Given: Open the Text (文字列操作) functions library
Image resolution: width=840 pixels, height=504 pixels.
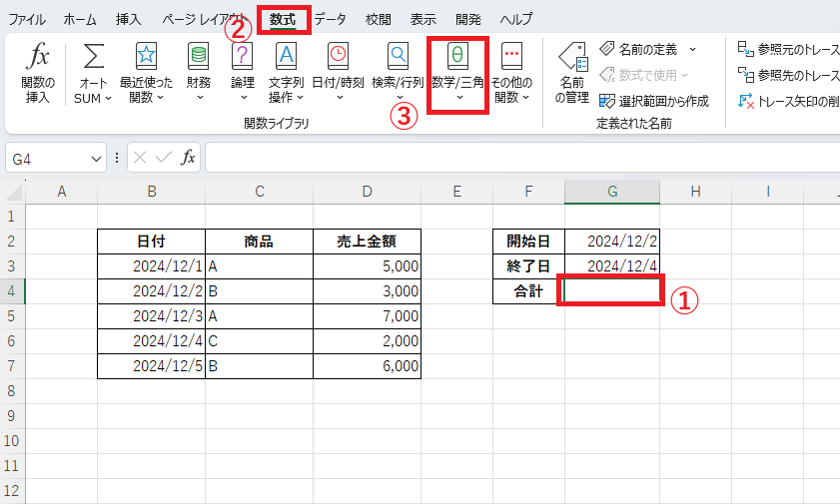Looking at the screenshot, I should (x=286, y=73).
